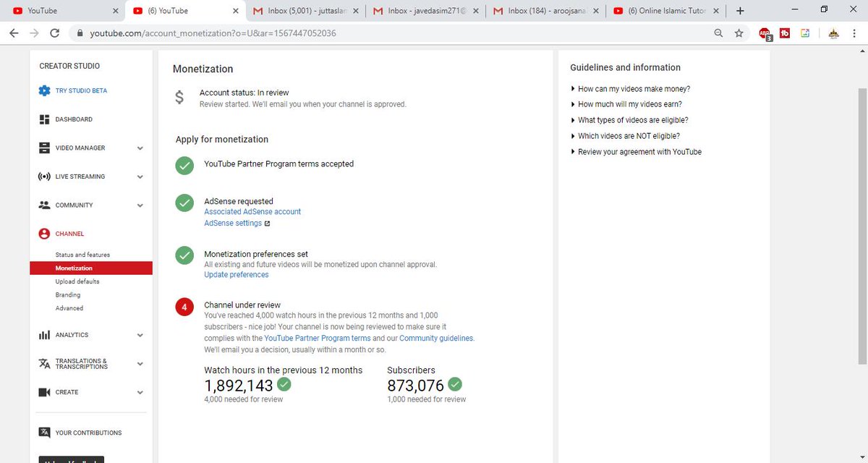
Task: Click the zoom magnifier icon in address bar
Action: tap(718, 33)
